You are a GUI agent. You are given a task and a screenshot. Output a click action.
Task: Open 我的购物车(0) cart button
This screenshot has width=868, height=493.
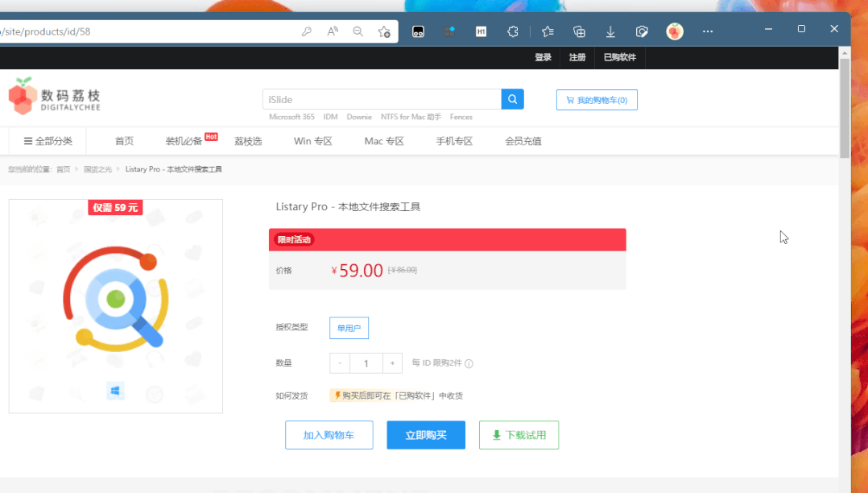click(597, 100)
